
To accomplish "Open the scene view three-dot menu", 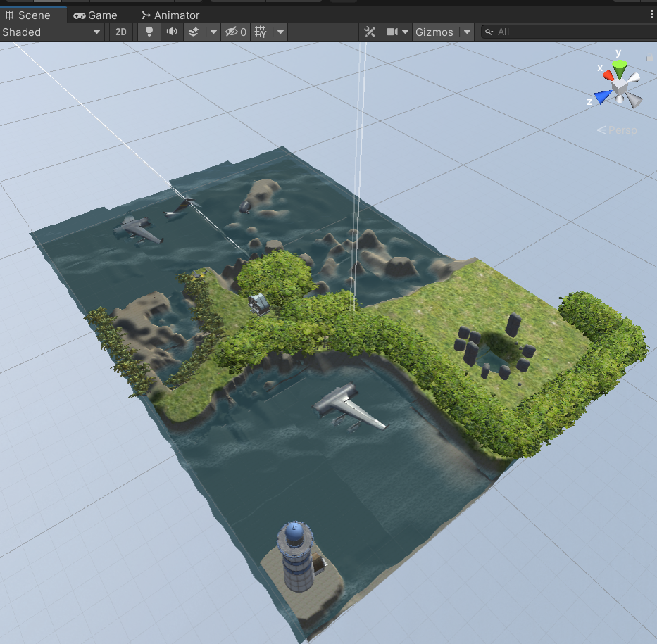I will 651,15.
